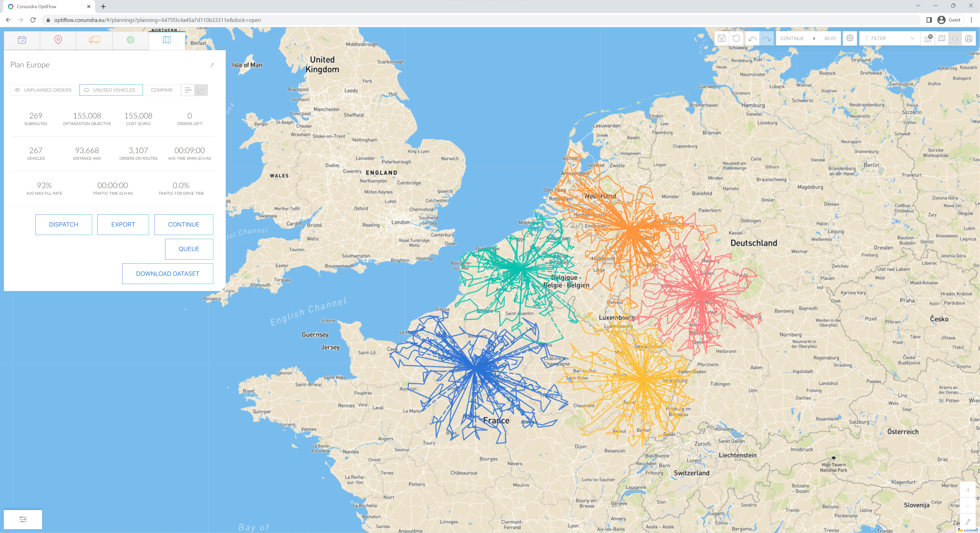Image resolution: width=980 pixels, height=533 pixels.
Task: Switch to the locations pin tab
Action: [x=58, y=40]
